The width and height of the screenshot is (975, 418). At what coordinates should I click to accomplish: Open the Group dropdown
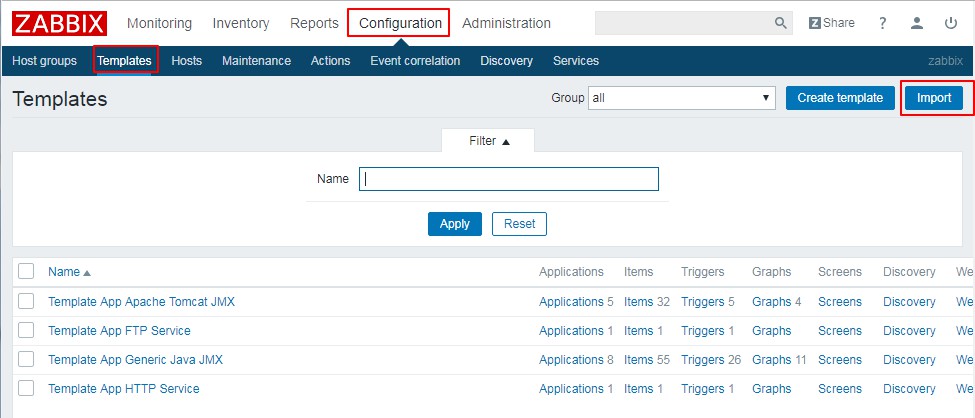(682, 98)
